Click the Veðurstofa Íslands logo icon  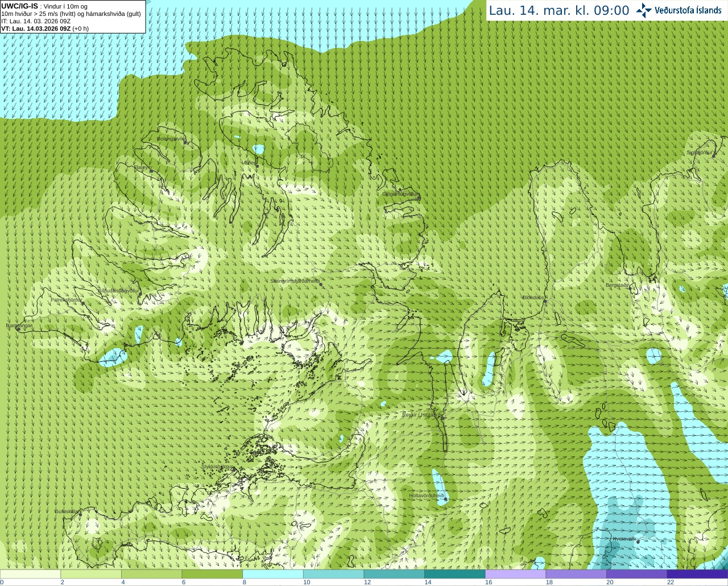[x=644, y=10]
